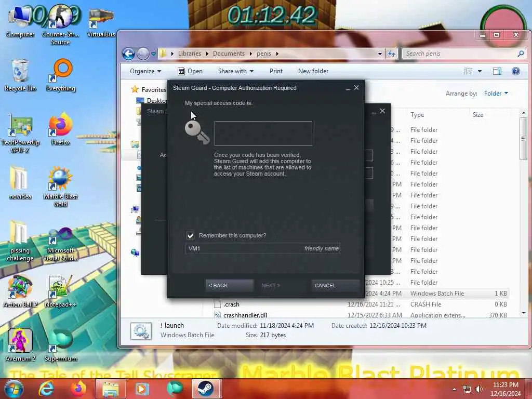Screen dimensions: 532x399
Task: Open the pissing challenge folder
Action: (20, 241)
